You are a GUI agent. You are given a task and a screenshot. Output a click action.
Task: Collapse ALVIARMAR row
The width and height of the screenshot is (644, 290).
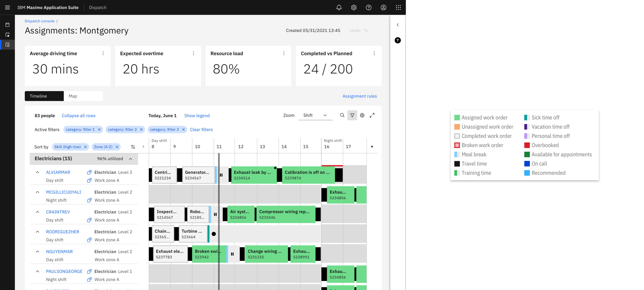pos(37,172)
